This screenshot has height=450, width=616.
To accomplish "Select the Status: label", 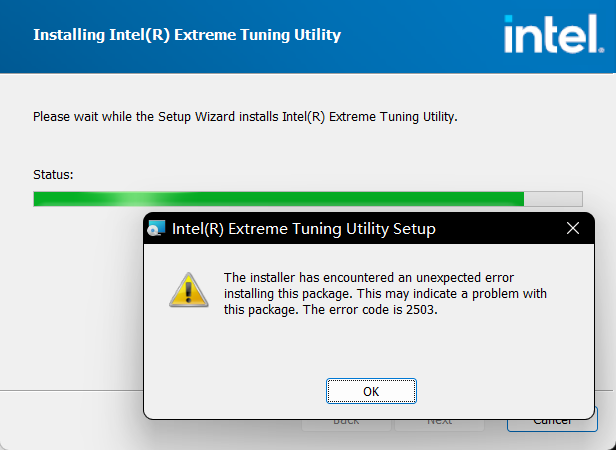I will click(x=53, y=174).
